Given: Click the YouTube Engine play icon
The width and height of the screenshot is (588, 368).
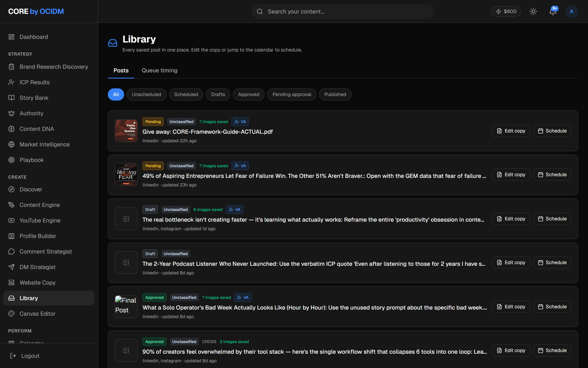Looking at the screenshot, I should pyautogui.click(x=11, y=220).
